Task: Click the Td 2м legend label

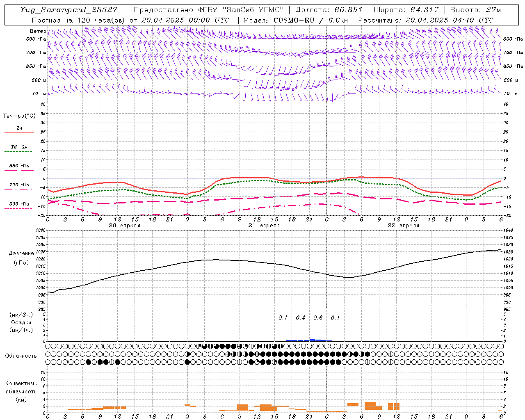Action: click(19, 147)
